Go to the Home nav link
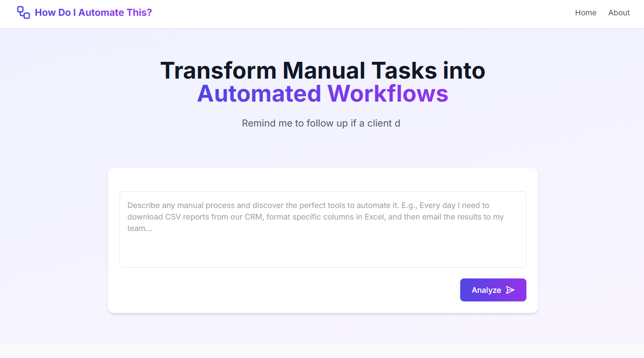This screenshot has width=644, height=358. tap(585, 13)
